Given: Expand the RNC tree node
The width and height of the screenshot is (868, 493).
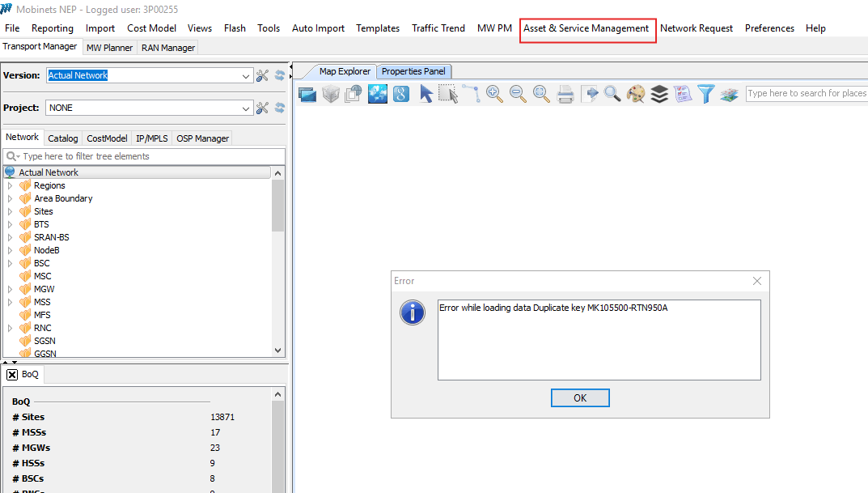Looking at the screenshot, I should 11,328.
